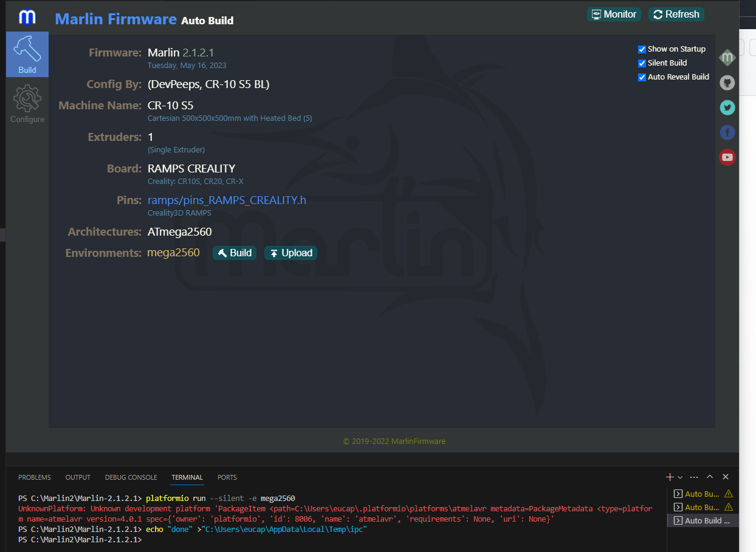
Task: Click the Cartesian 500x500x500mm description
Action: (230, 118)
